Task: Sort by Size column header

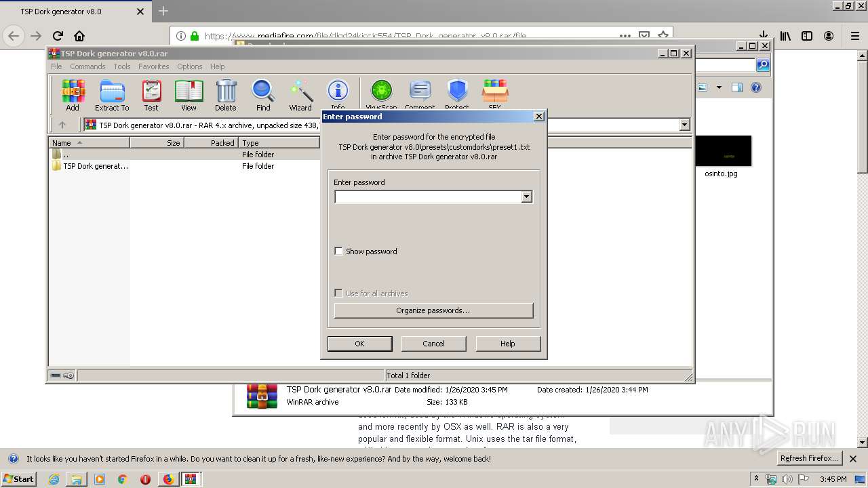Action: (x=157, y=143)
